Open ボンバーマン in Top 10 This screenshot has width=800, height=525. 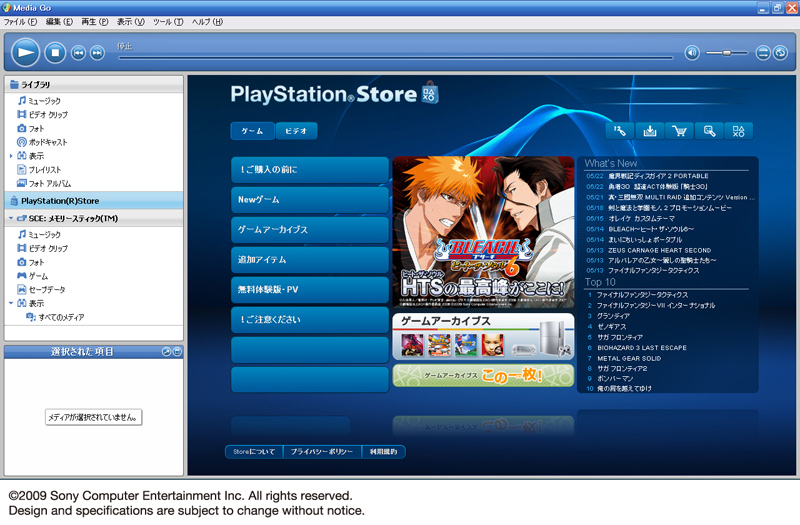coord(615,379)
